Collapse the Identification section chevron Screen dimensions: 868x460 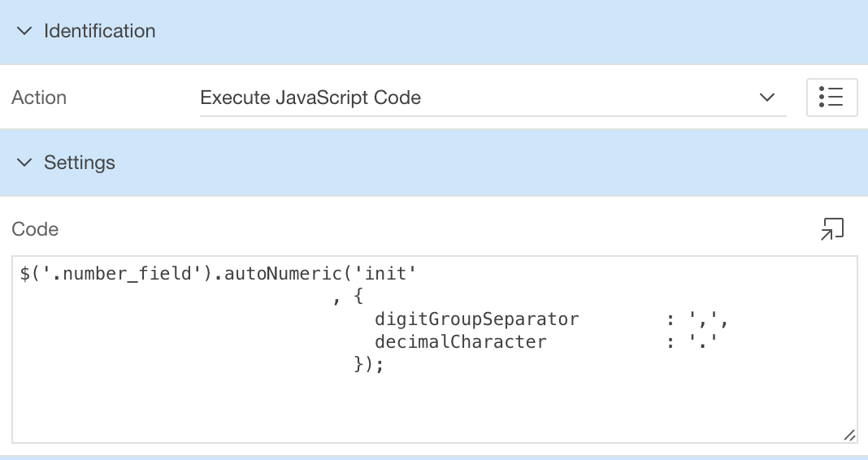25,32
